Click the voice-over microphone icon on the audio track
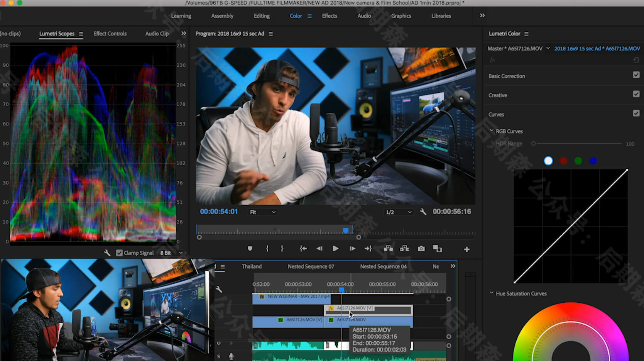 (231, 356)
